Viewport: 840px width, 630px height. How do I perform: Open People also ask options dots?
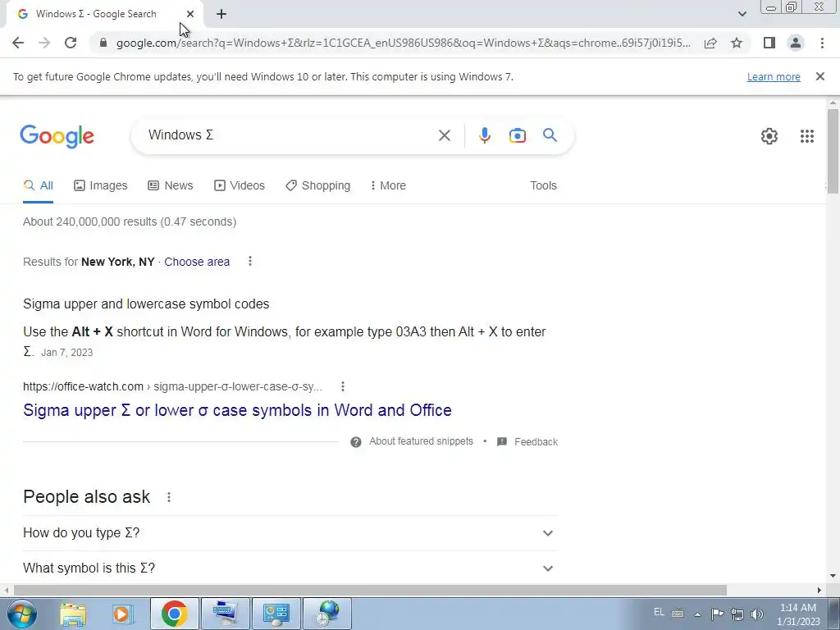click(169, 497)
